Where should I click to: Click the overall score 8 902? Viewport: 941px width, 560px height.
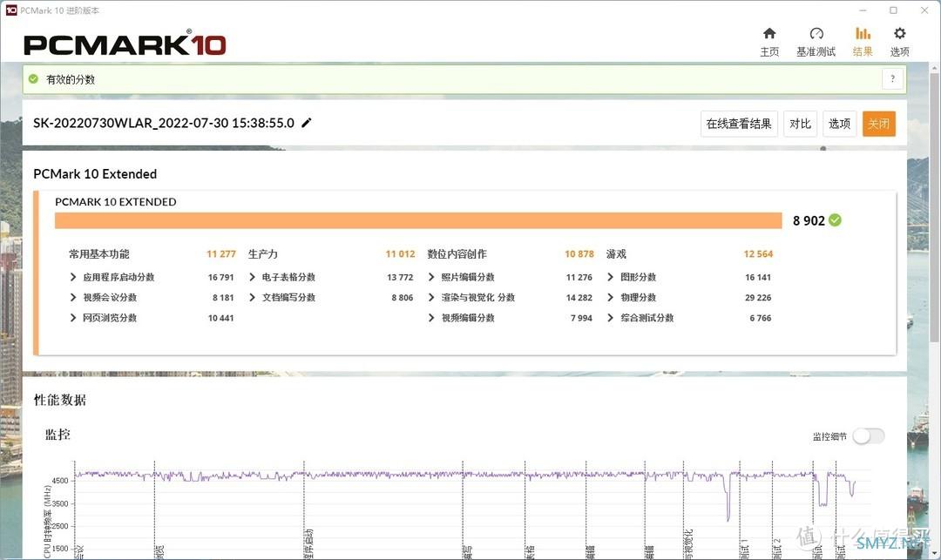tap(809, 220)
